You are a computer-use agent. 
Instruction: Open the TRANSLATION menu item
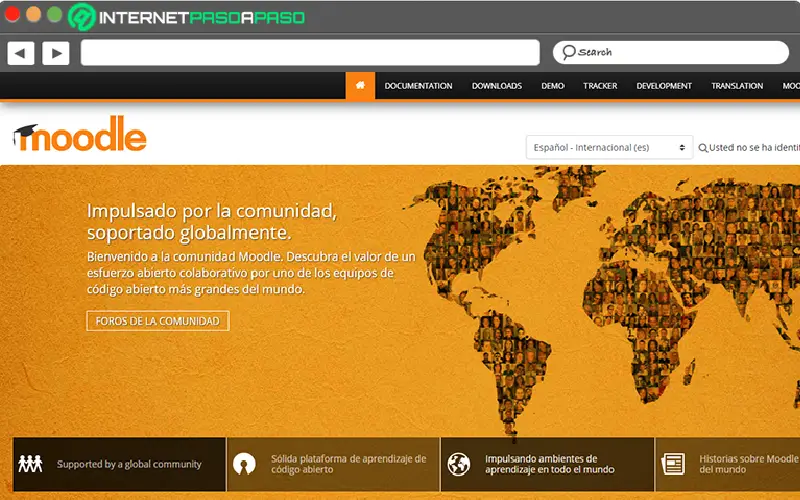737,86
